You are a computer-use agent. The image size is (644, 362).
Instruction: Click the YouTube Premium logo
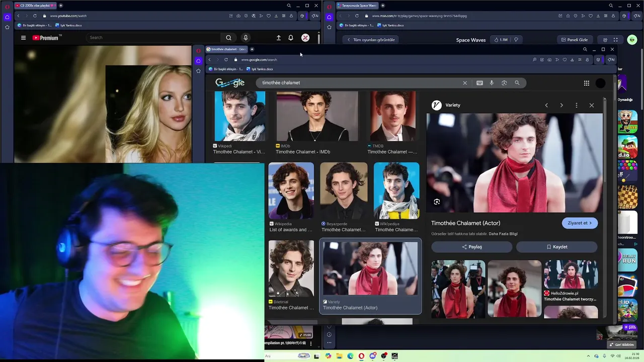click(x=47, y=38)
